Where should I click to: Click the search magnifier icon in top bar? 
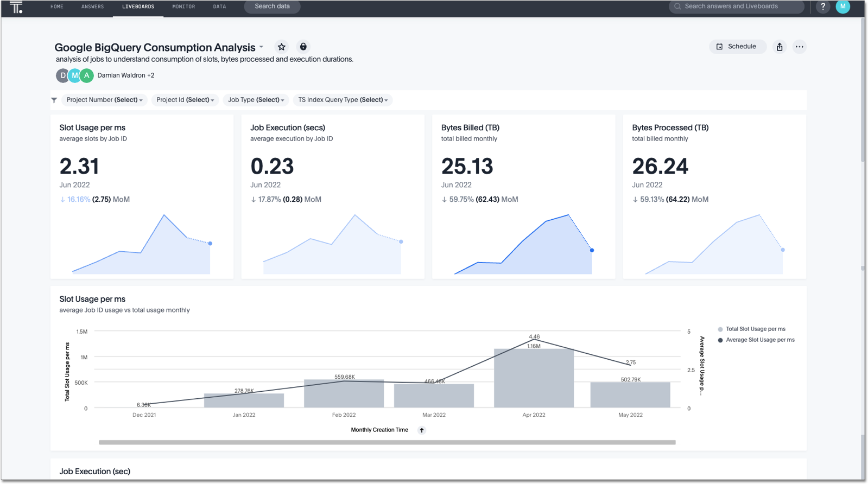click(677, 7)
